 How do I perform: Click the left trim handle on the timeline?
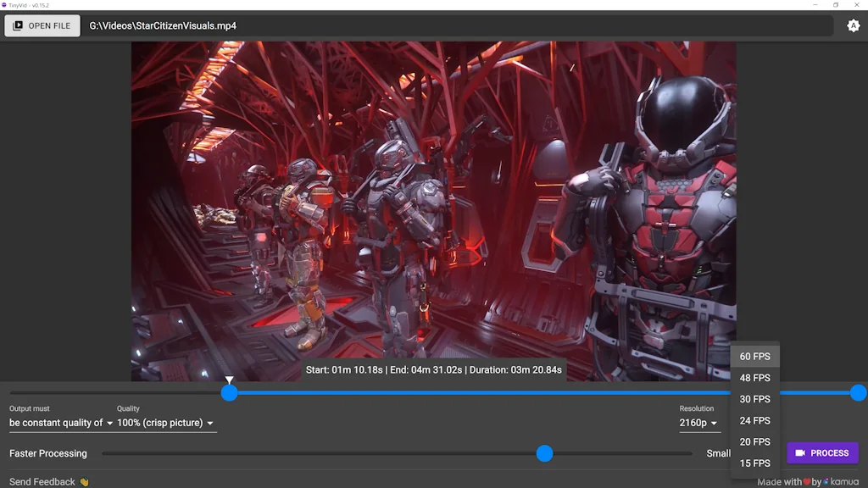point(230,392)
